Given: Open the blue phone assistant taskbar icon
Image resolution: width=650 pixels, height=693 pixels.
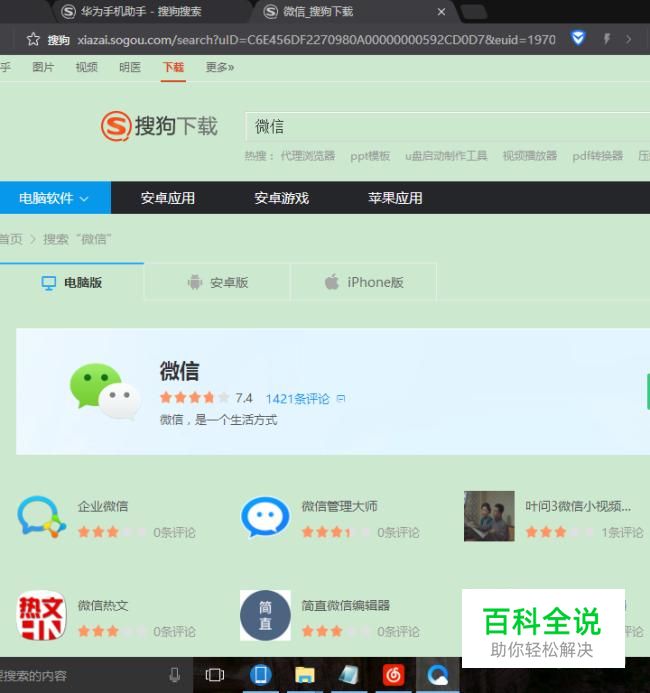Looking at the screenshot, I should (261, 675).
